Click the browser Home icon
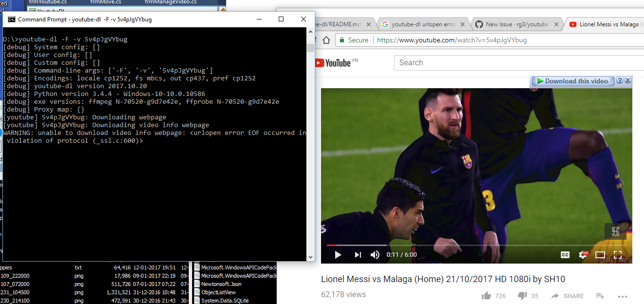 [x=326, y=40]
